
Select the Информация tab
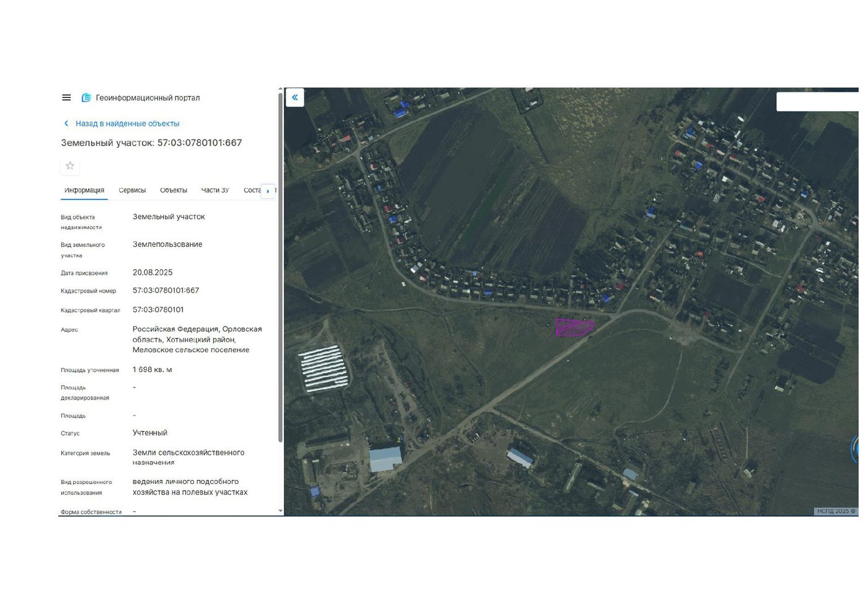click(84, 190)
